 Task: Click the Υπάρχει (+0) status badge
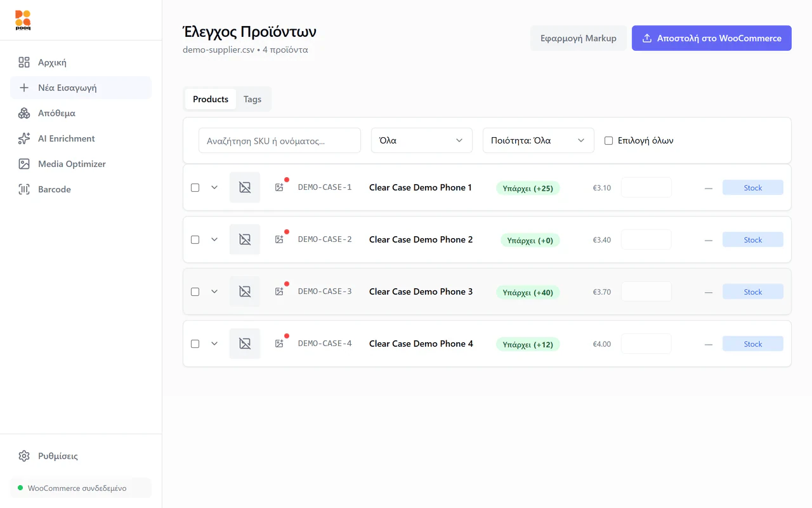[x=530, y=240]
